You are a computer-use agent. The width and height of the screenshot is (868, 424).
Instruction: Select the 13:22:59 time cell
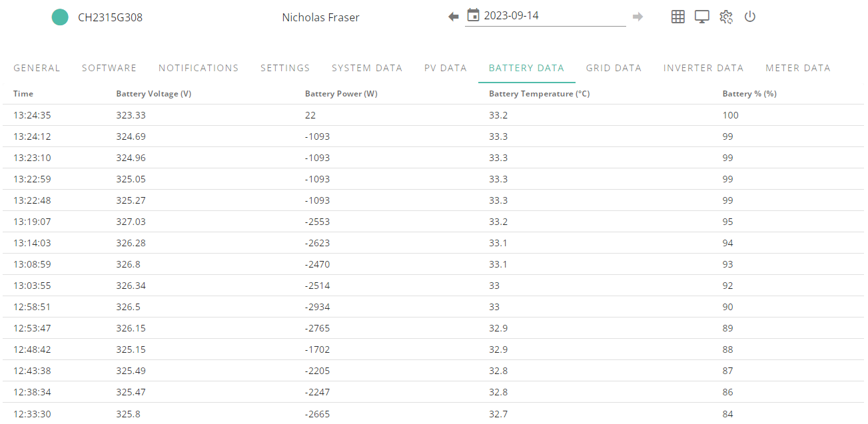[x=32, y=179]
